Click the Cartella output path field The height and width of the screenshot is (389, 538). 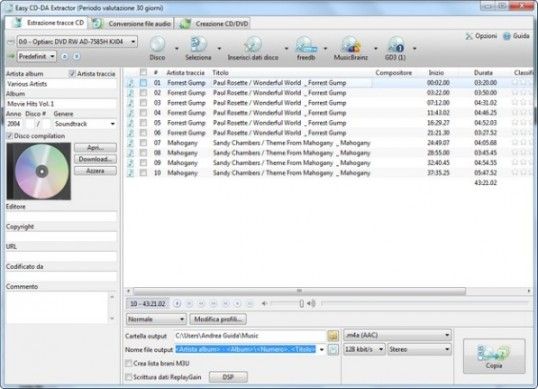250,335
